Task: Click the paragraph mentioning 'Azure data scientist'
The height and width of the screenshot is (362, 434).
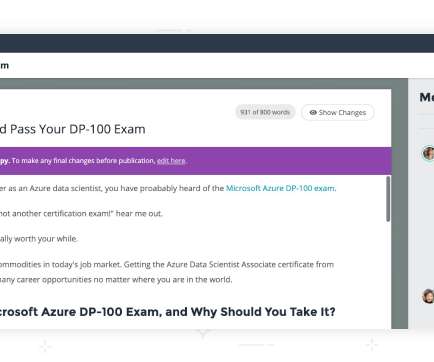Action: point(168,188)
